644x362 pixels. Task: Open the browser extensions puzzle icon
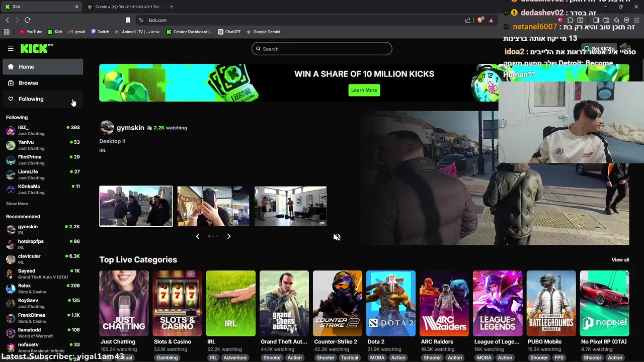click(x=570, y=20)
